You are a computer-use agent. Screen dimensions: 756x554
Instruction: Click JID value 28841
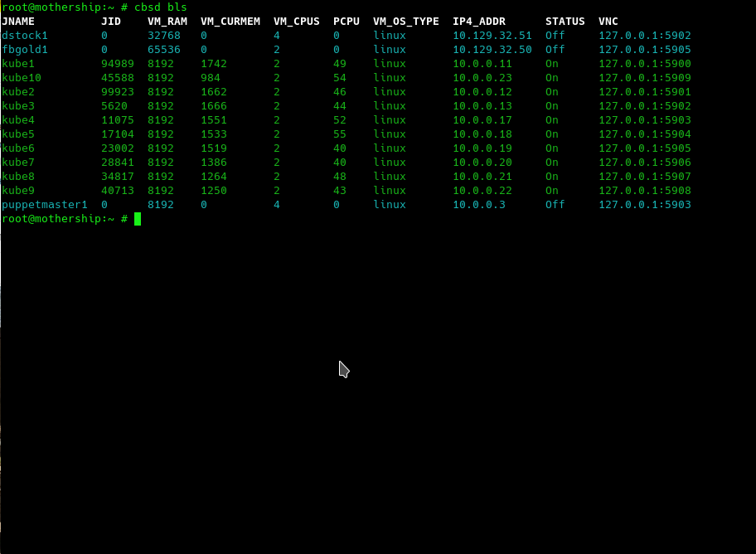[x=118, y=163]
